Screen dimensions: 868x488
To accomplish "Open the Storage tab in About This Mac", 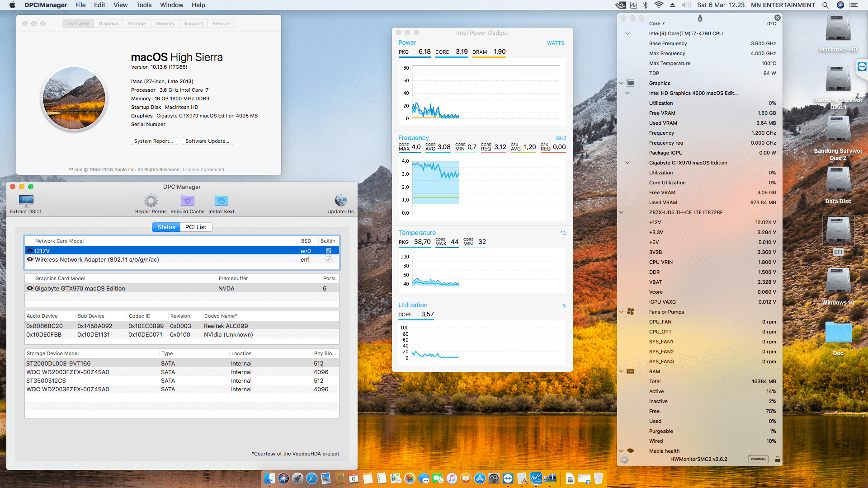I will (x=137, y=23).
